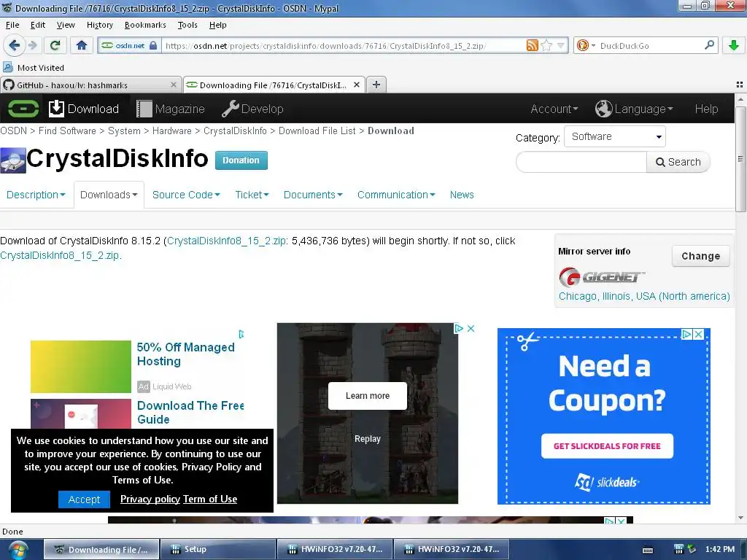Click GET SLICKDEALS FOR FREE button
747x560 pixels.
607,446
